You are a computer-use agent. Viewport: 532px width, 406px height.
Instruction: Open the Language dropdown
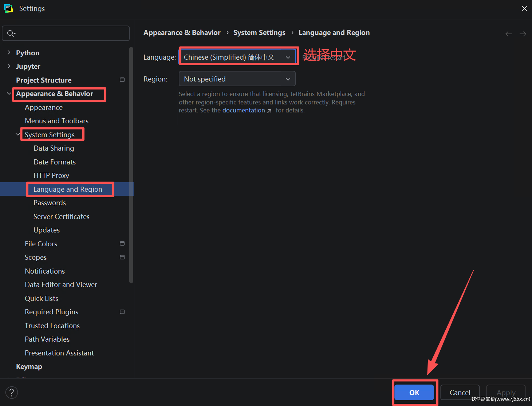pyautogui.click(x=237, y=57)
